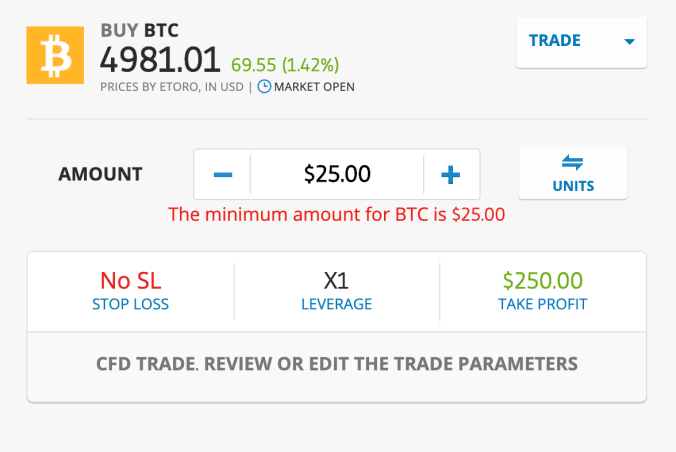Increase amount with the plus button
676x452 pixels.
pos(451,175)
